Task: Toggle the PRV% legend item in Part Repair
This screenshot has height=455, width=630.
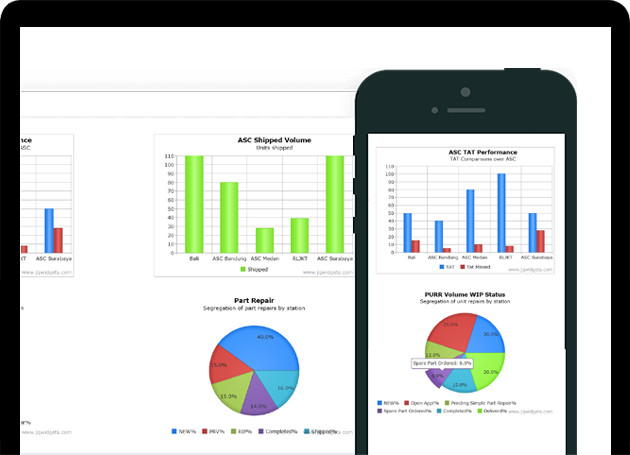Action: pyautogui.click(x=212, y=431)
